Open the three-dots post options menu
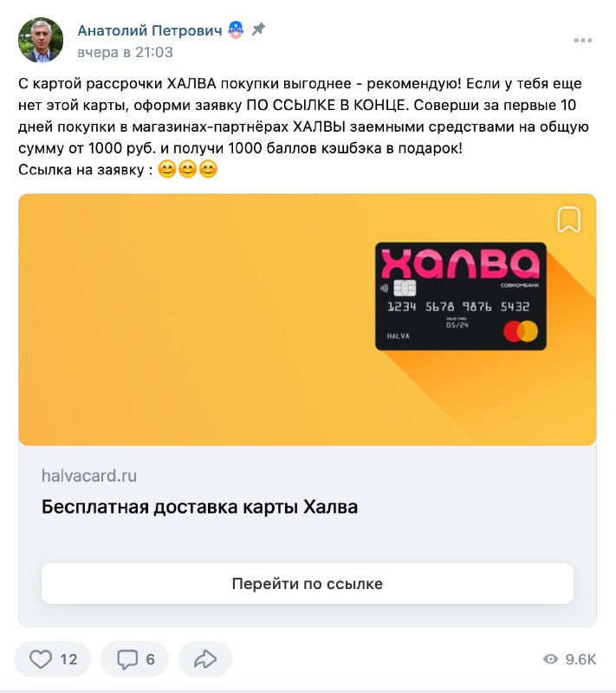Screen dimensions: 616x693 pyautogui.click(x=582, y=40)
